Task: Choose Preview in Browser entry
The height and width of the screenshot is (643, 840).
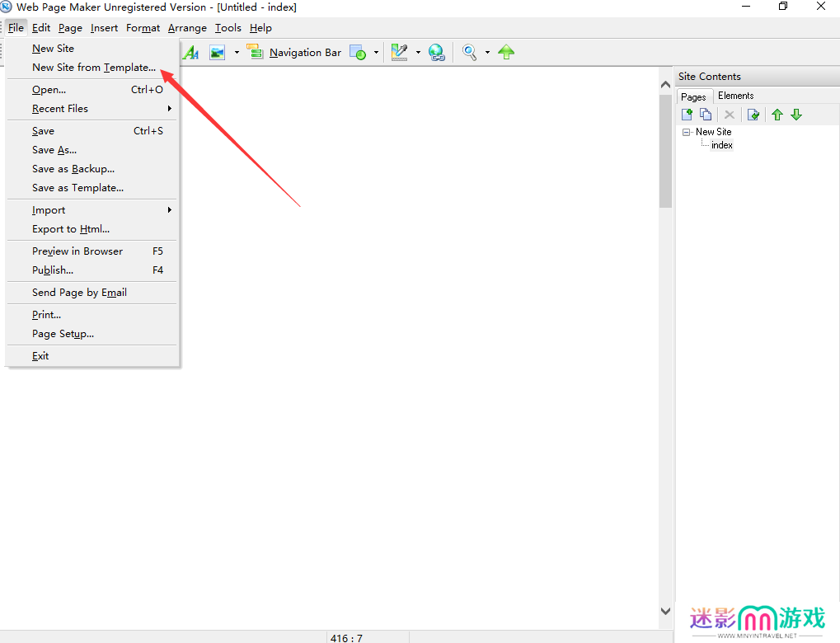Action: tap(92, 251)
